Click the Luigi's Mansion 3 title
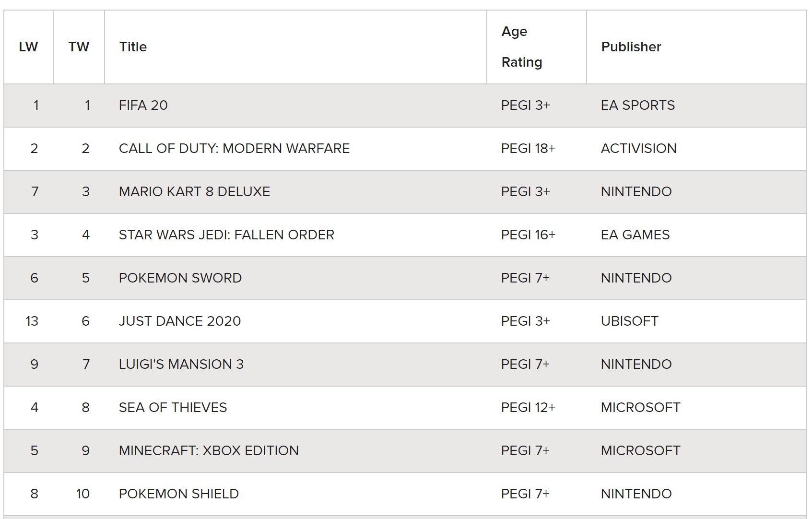 (x=181, y=365)
